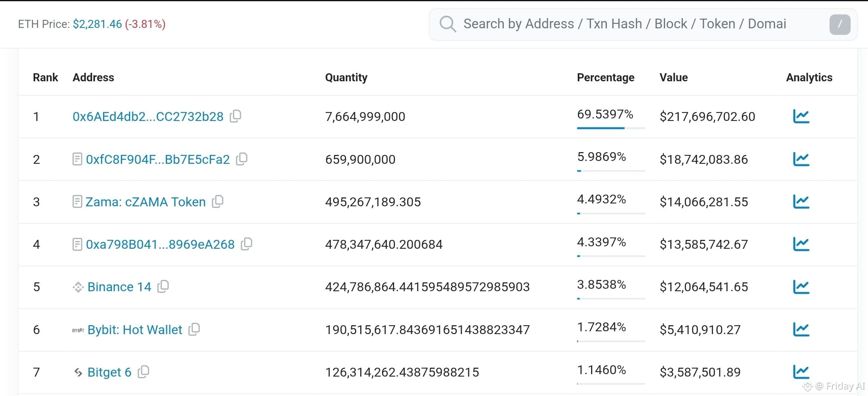
Task: Select quantity 7,664,999,000
Action: (365, 116)
